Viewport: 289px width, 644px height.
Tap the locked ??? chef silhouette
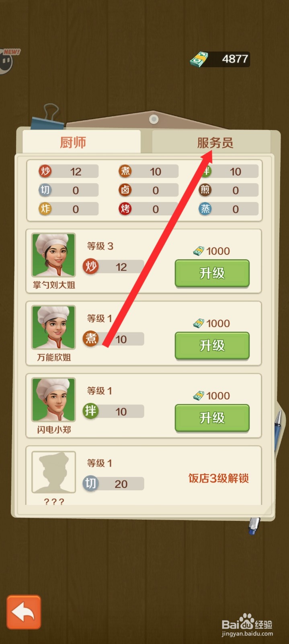click(53, 472)
